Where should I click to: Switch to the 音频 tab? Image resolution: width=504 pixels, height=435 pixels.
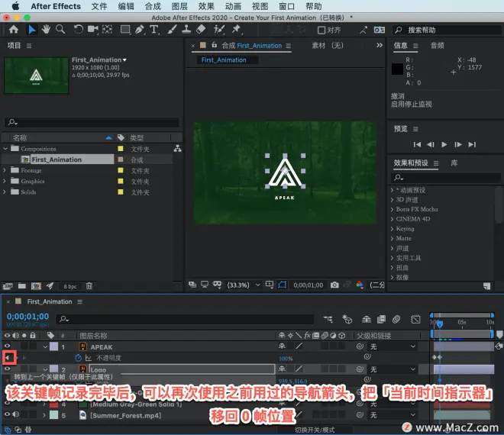437,46
